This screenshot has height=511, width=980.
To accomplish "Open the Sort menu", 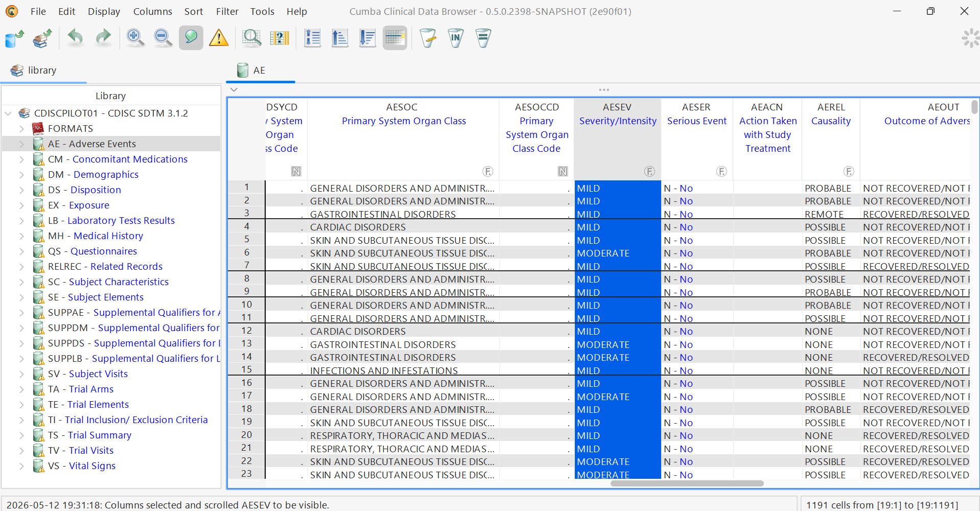I will tap(194, 11).
